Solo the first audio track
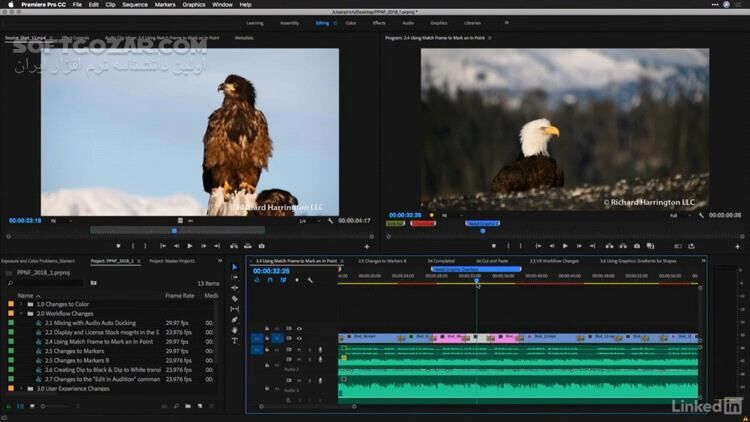The width and height of the screenshot is (750, 422). click(309, 350)
